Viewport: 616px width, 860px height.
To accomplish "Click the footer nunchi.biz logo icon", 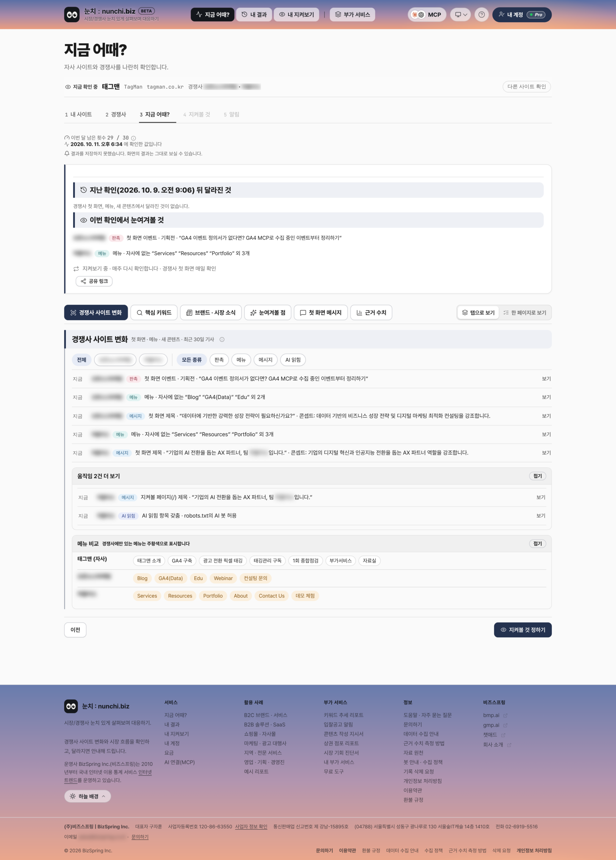I will 71,706.
